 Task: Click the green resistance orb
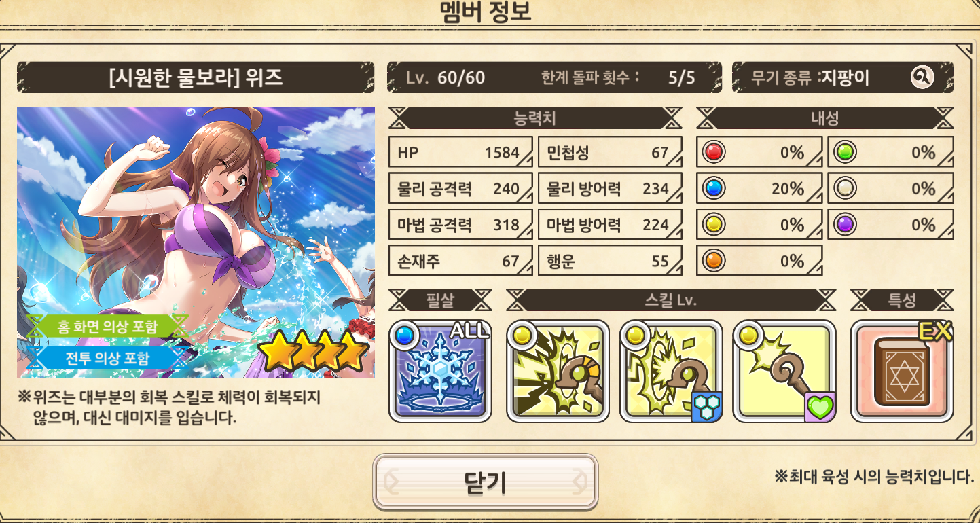coord(845,152)
